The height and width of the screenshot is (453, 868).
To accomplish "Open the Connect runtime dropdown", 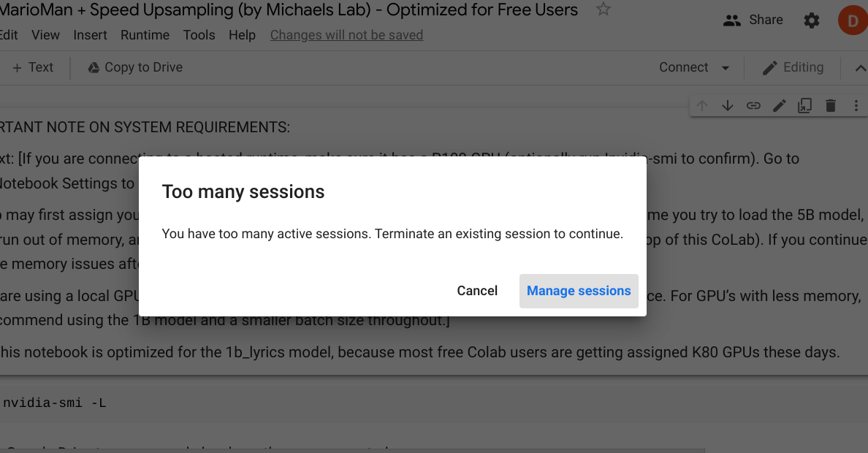I will 693,66.
